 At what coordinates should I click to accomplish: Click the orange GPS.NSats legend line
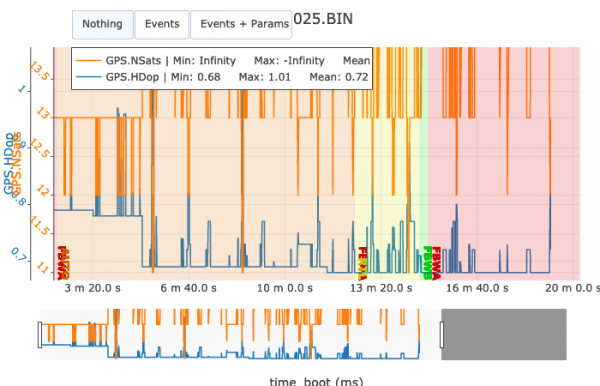coord(88,61)
